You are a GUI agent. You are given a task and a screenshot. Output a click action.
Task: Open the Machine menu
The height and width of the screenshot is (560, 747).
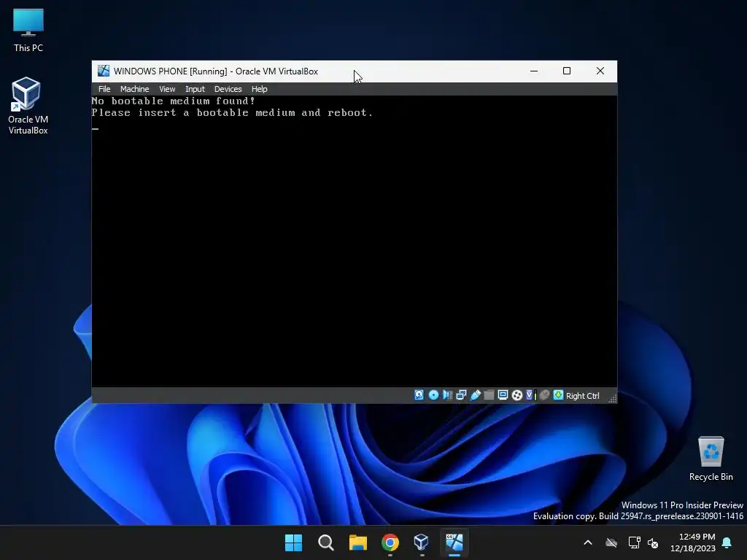coord(134,89)
